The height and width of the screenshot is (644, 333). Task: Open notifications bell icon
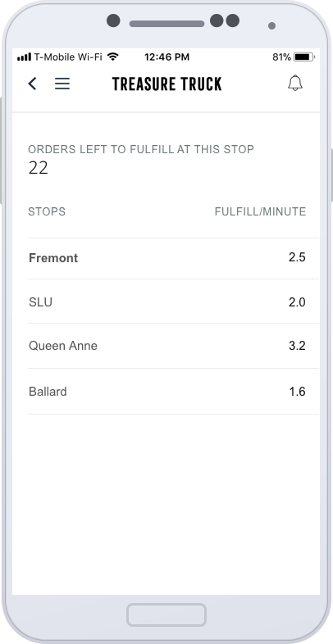(x=295, y=83)
